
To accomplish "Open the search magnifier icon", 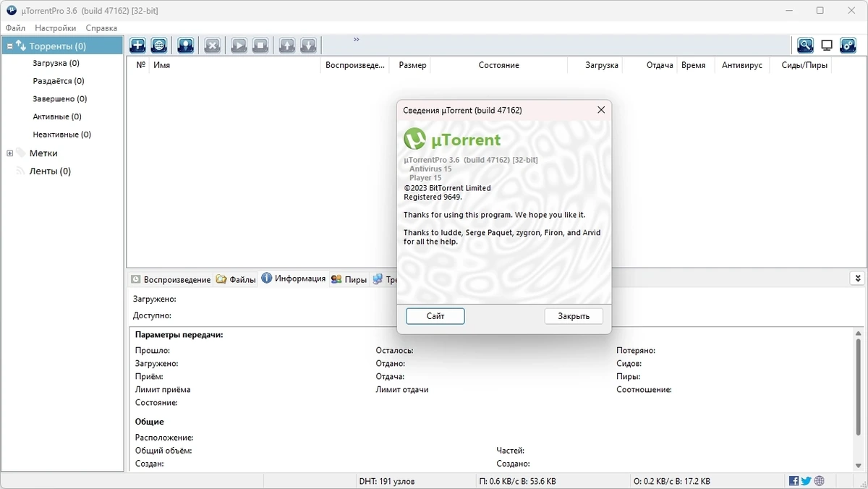I will tap(805, 45).
